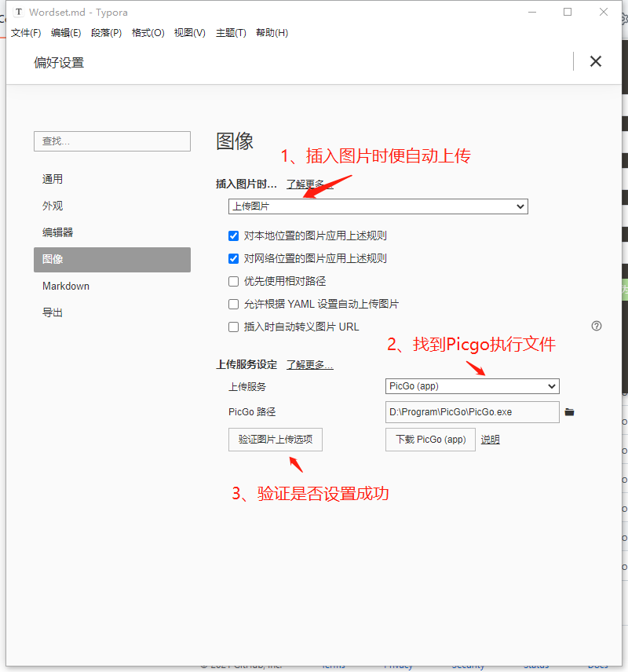Click the Typora app icon in title bar
Screen dimensions: 628x672
[x=19, y=12]
